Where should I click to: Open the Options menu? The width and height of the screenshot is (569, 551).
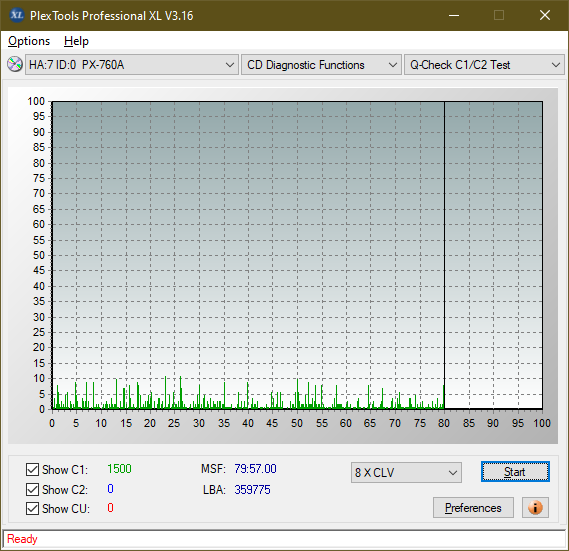point(29,41)
